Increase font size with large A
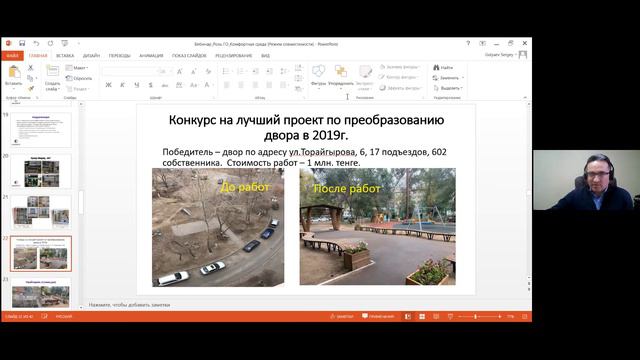The image size is (640, 360). tap(180, 71)
